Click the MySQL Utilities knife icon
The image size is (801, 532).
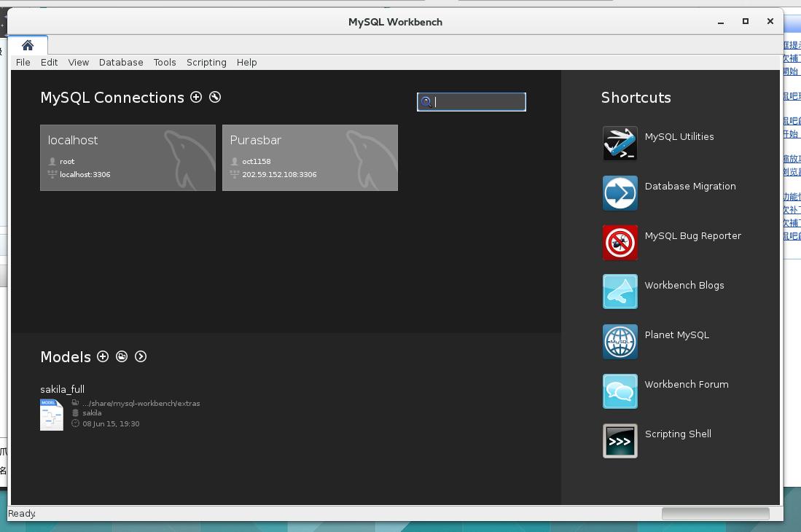(x=620, y=143)
